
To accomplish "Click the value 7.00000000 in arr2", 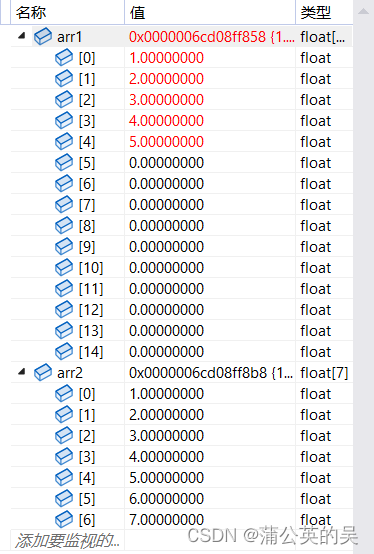I will (166, 519).
